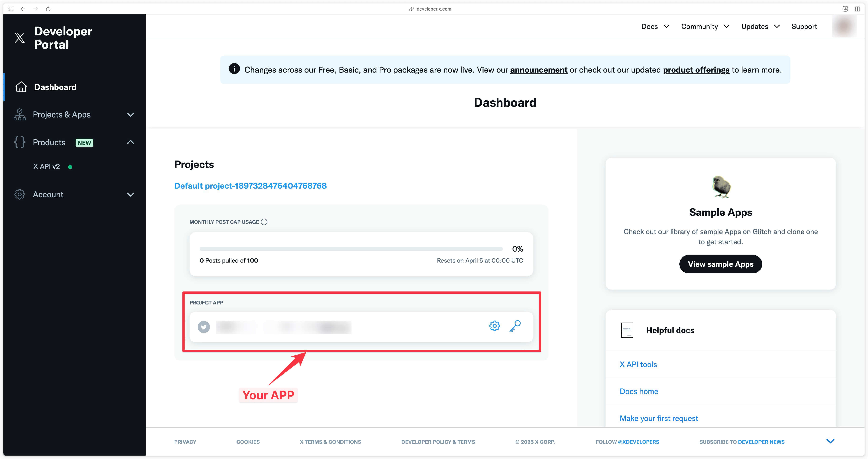This screenshot has width=868, height=459.
Task: Click the reader view icon in browser toolbar
Action: point(845,9)
